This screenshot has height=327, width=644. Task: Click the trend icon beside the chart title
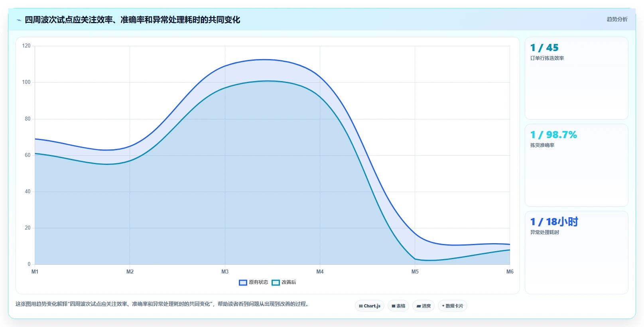point(19,20)
